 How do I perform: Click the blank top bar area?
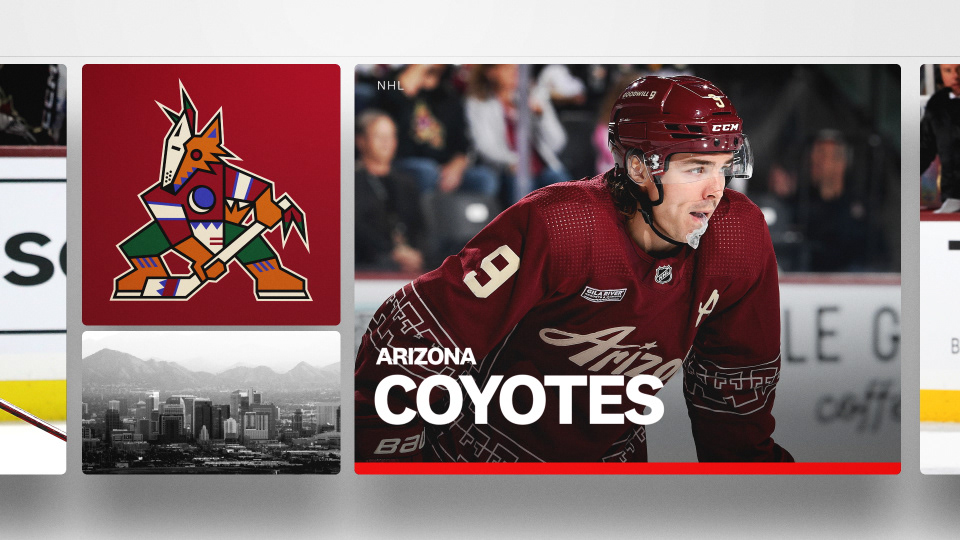480,28
